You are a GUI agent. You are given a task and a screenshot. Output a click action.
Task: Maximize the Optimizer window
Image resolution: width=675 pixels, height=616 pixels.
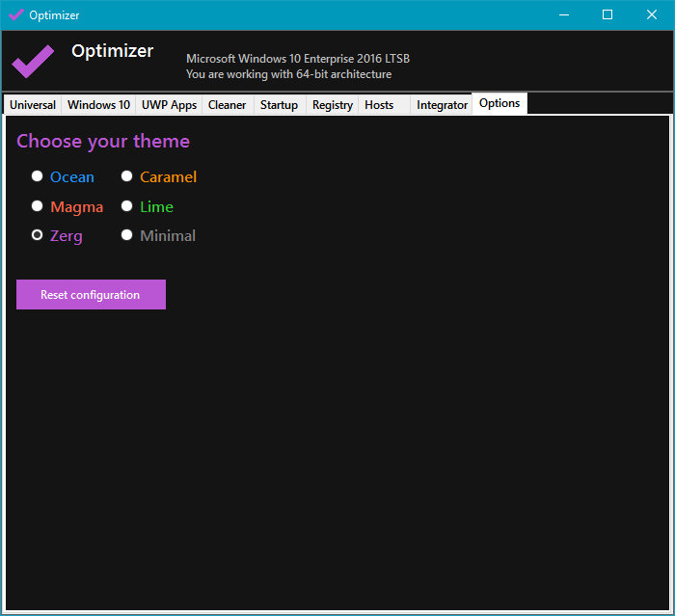click(x=607, y=15)
